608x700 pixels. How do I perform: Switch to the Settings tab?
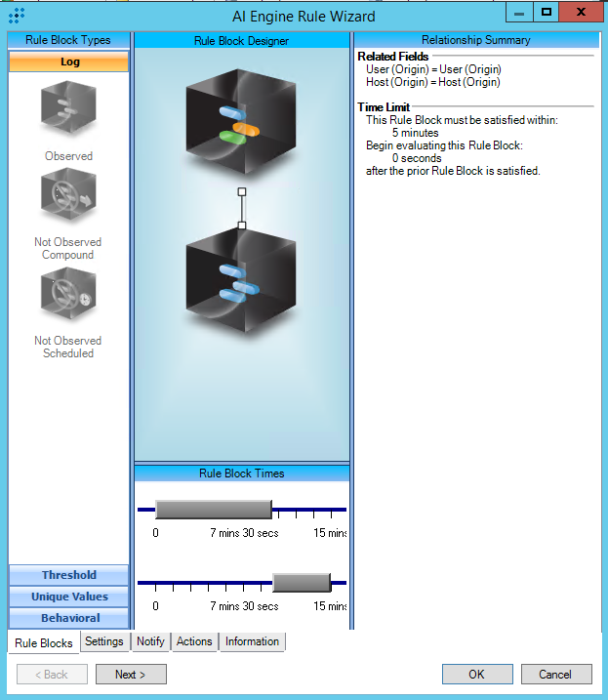point(103,641)
